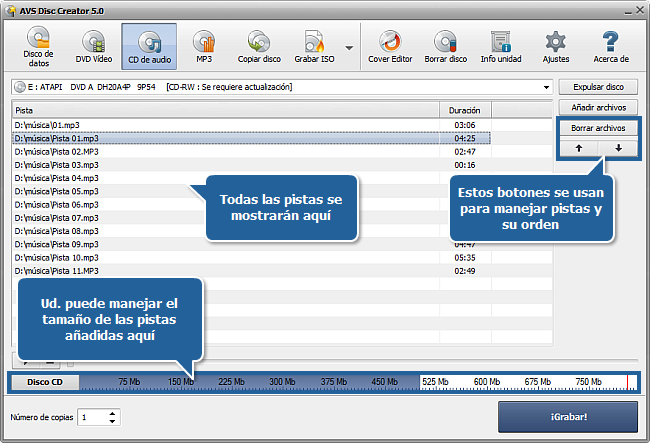Show the Info unidad panel
Viewport: 650px width, 443px height.
pyautogui.click(x=501, y=46)
